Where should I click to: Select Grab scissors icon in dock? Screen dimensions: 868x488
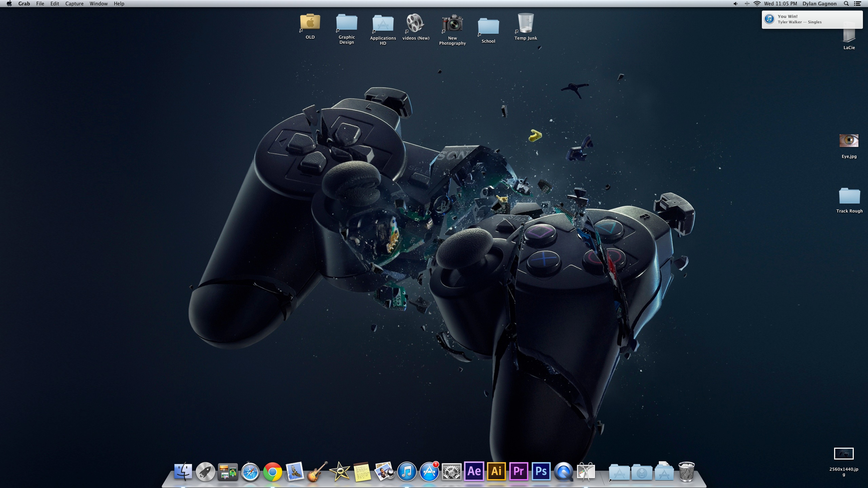586,471
